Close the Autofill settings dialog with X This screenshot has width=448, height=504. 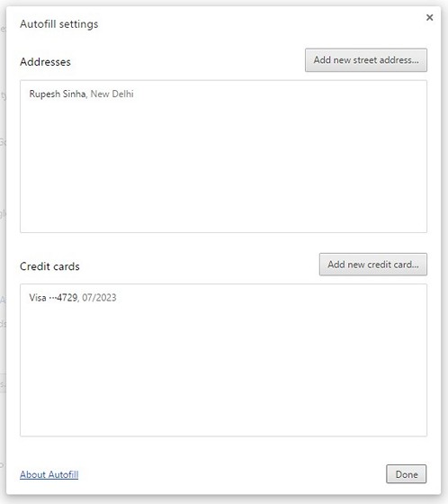coord(429,17)
